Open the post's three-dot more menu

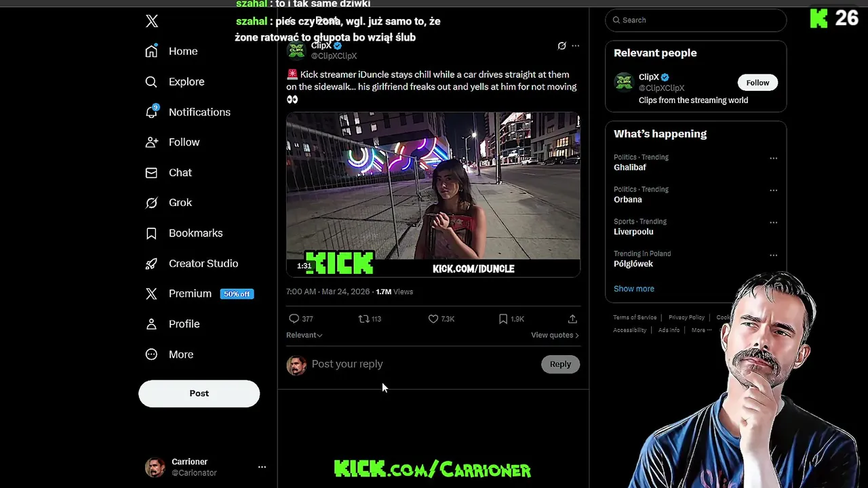[576, 46]
